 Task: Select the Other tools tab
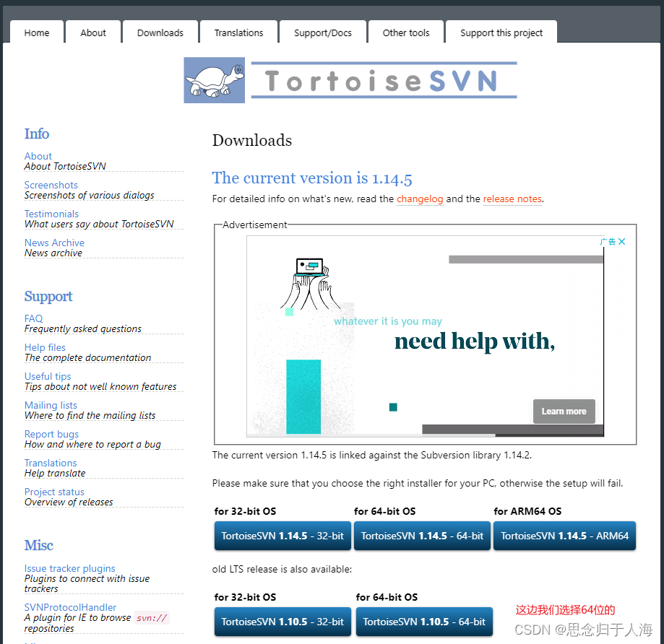tap(405, 32)
